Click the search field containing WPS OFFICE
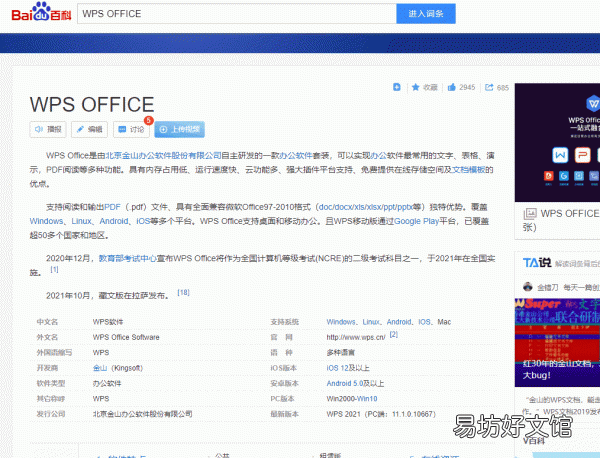600x458 pixels. [237, 14]
